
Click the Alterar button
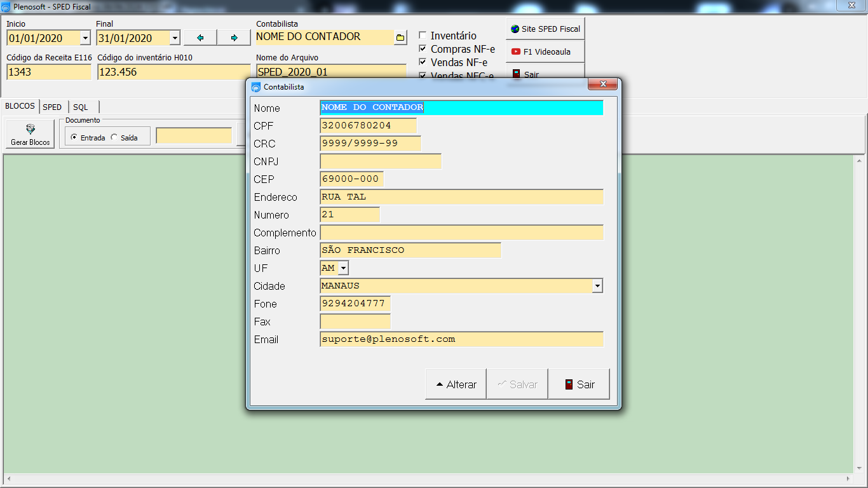tap(456, 384)
